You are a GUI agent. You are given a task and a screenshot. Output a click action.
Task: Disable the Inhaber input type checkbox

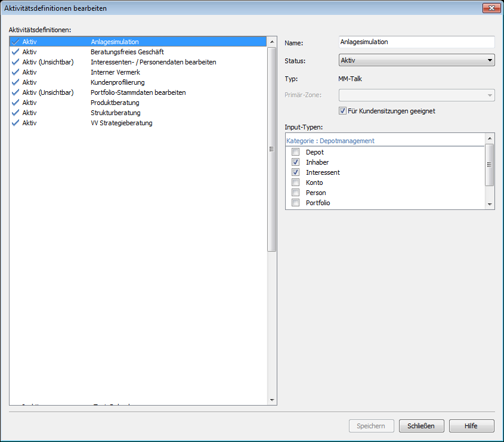point(295,162)
